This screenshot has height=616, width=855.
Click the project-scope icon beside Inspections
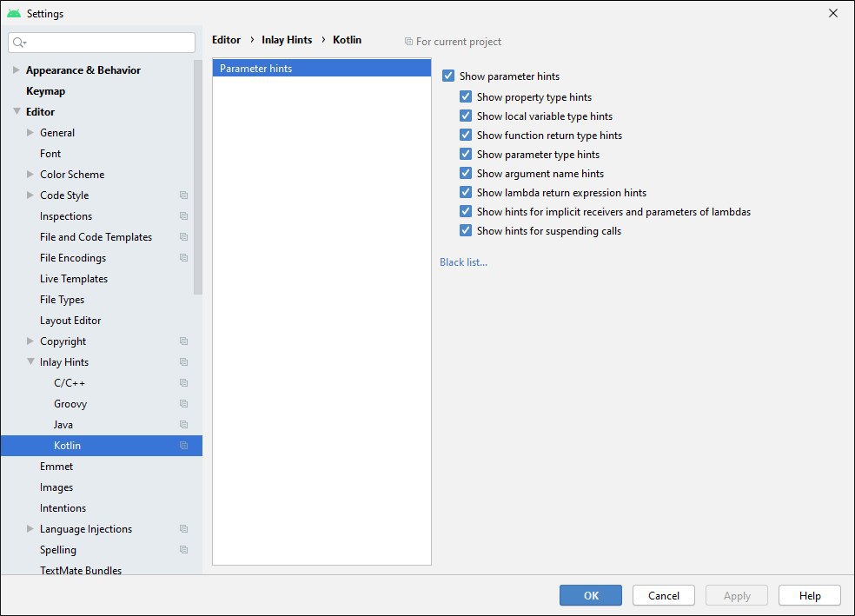[183, 215]
